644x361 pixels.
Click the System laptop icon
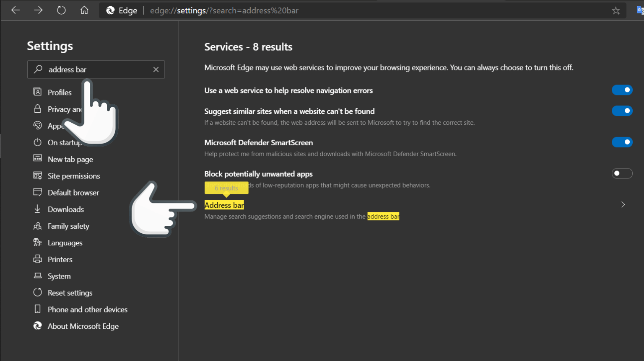coord(37,276)
